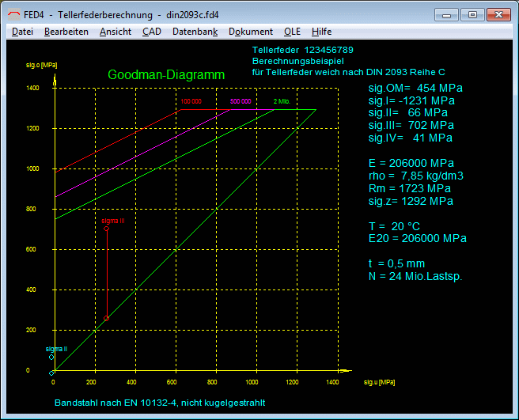Screen dimensions: 519x420
Task: Click the cyan sigma II circle marker
Action: [x=52, y=357]
